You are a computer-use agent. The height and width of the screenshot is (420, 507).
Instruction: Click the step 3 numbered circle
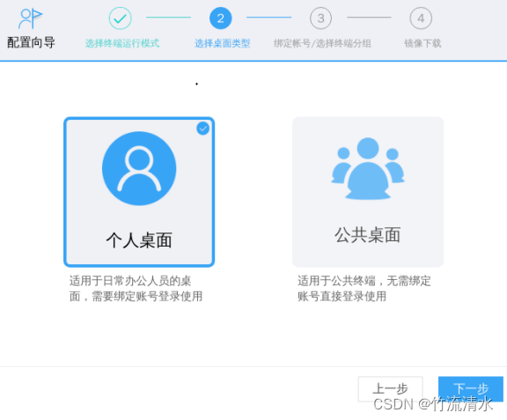pos(320,18)
